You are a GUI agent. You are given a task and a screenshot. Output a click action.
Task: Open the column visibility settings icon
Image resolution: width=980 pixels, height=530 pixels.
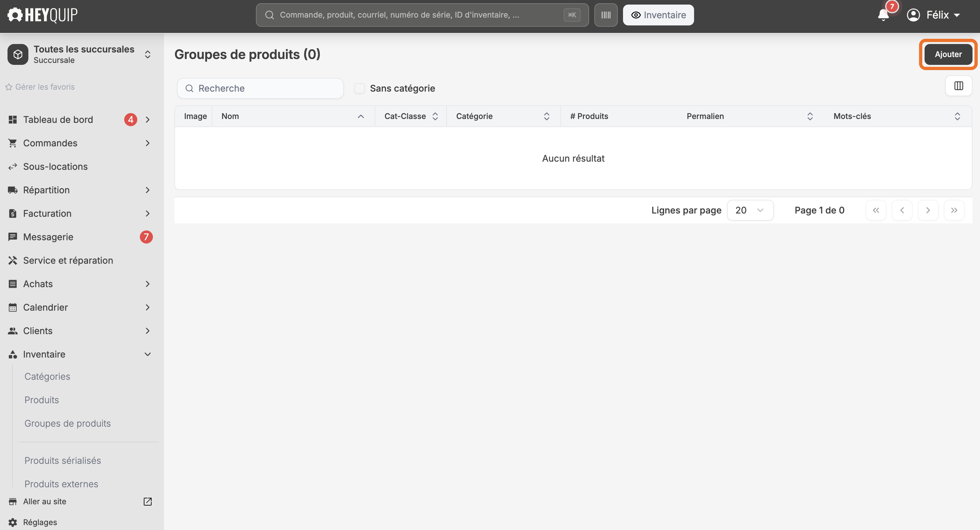coord(958,86)
